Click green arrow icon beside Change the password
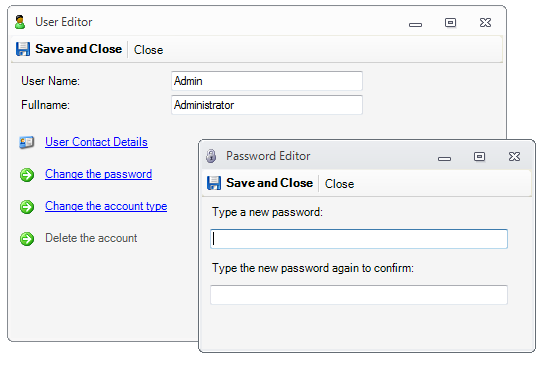Viewport: 545px width, 365px height. click(27, 175)
